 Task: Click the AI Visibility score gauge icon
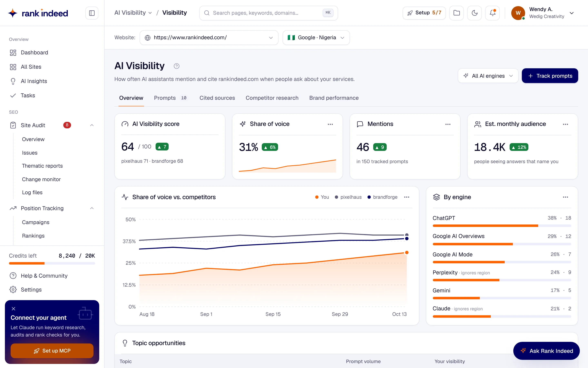click(x=125, y=124)
